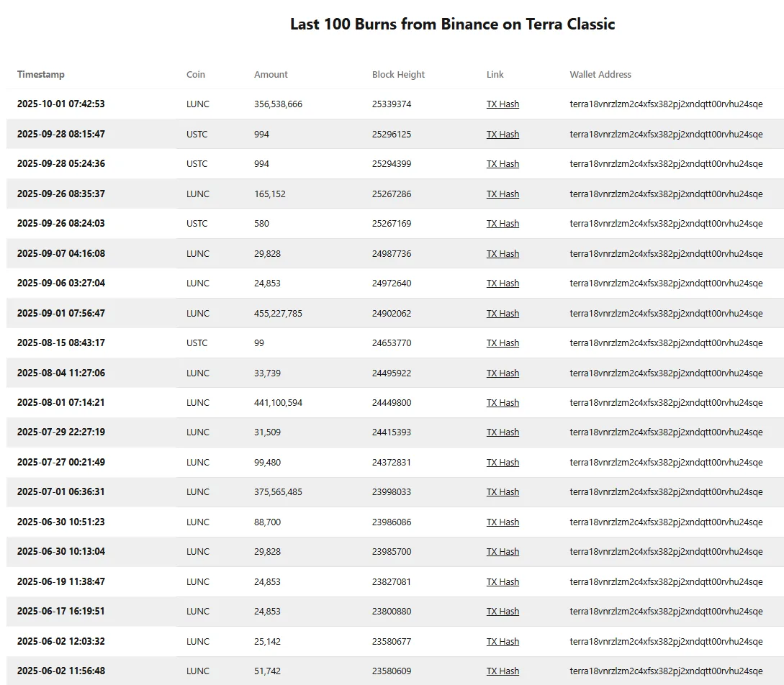This screenshot has width=784, height=685.
Task: Click TX Hash for block 23580609
Action: [x=503, y=671]
